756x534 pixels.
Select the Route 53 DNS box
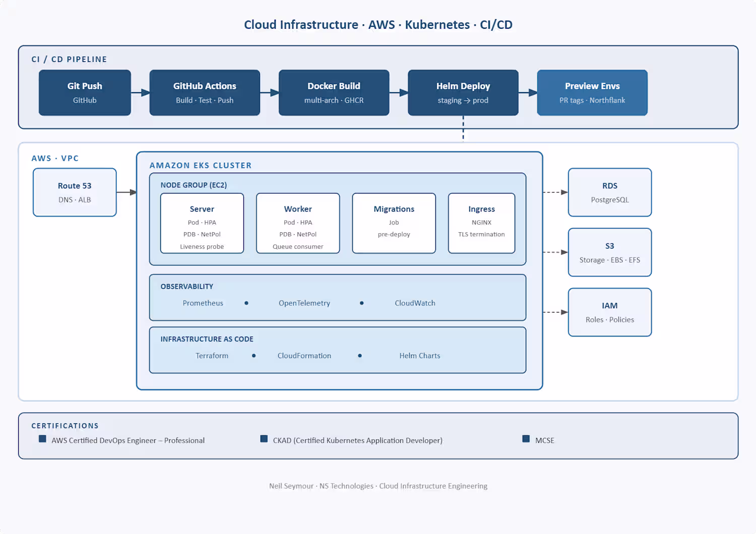[75, 192]
